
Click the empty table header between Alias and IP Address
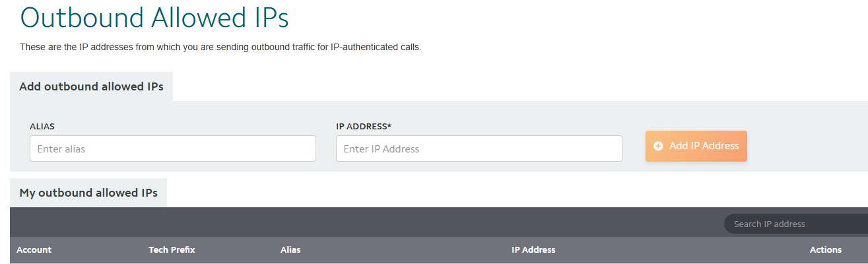coord(403,249)
